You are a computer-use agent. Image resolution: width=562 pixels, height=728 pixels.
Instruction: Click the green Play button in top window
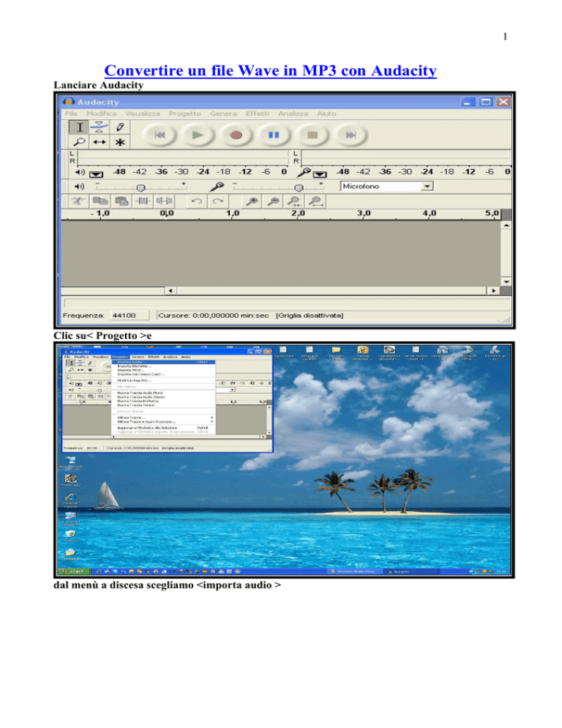tap(198, 135)
